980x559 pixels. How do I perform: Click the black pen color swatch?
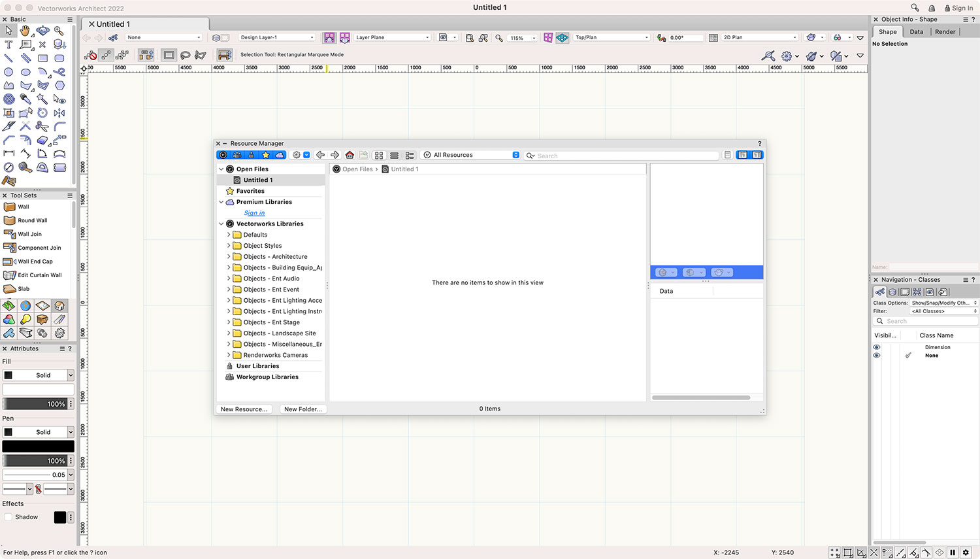coord(37,446)
